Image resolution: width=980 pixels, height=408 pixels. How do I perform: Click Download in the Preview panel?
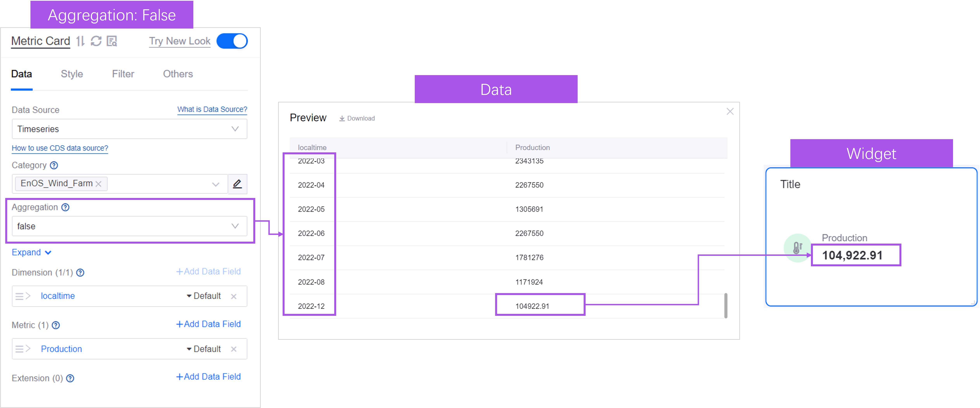pyautogui.click(x=357, y=118)
